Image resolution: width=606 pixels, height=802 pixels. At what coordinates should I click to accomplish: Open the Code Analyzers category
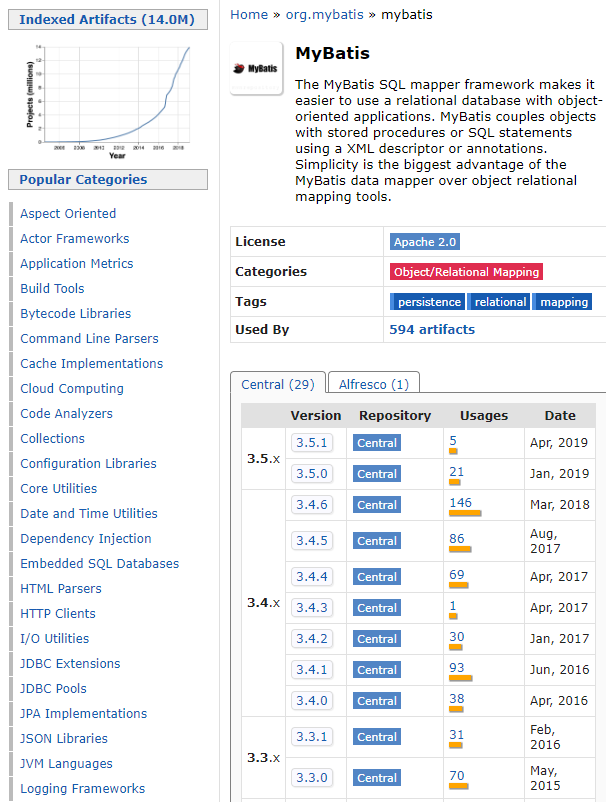[66, 414]
